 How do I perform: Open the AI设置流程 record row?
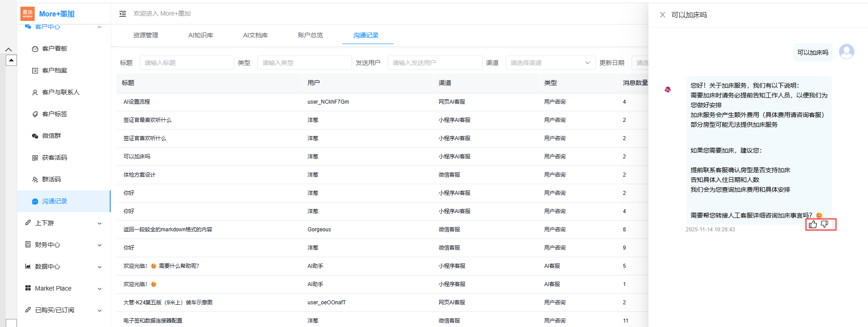137,102
